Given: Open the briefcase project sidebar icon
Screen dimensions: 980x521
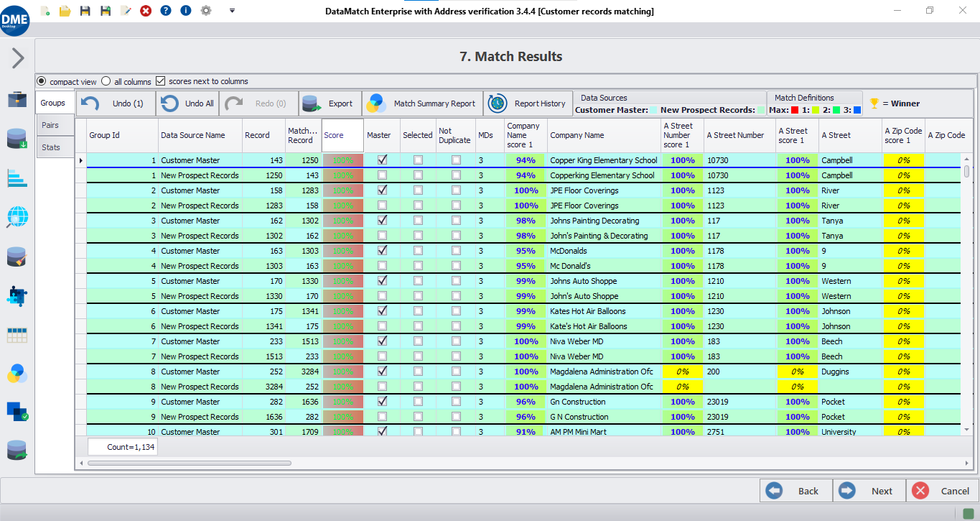Looking at the screenshot, I should (17, 99).
